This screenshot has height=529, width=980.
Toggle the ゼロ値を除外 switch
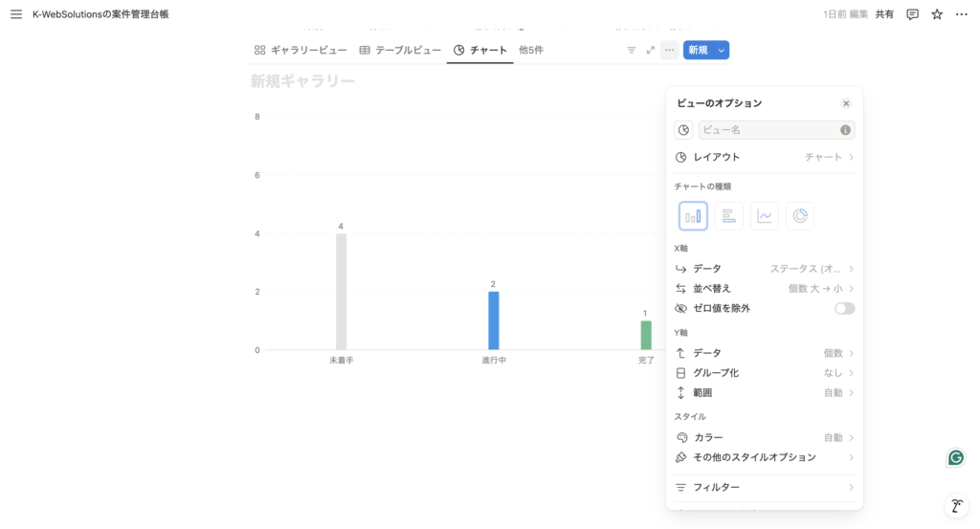(844, 308)
